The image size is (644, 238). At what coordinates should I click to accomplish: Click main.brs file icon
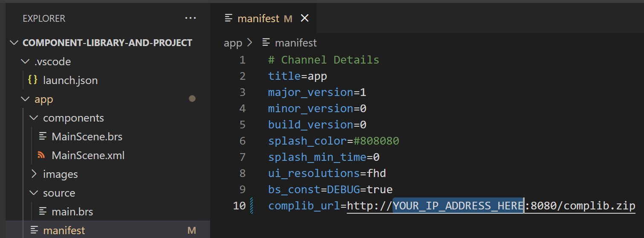pyautogui.click(x=43, y=212)
